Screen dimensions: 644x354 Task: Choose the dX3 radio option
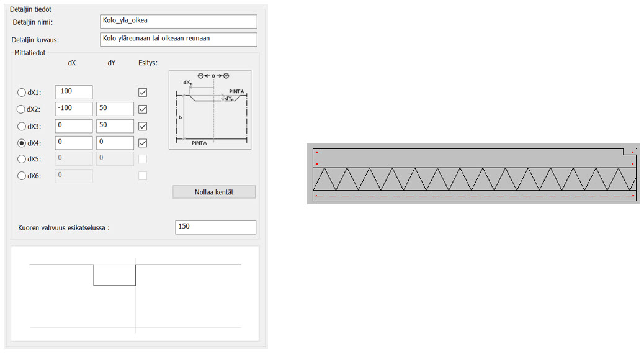(22, 126)
